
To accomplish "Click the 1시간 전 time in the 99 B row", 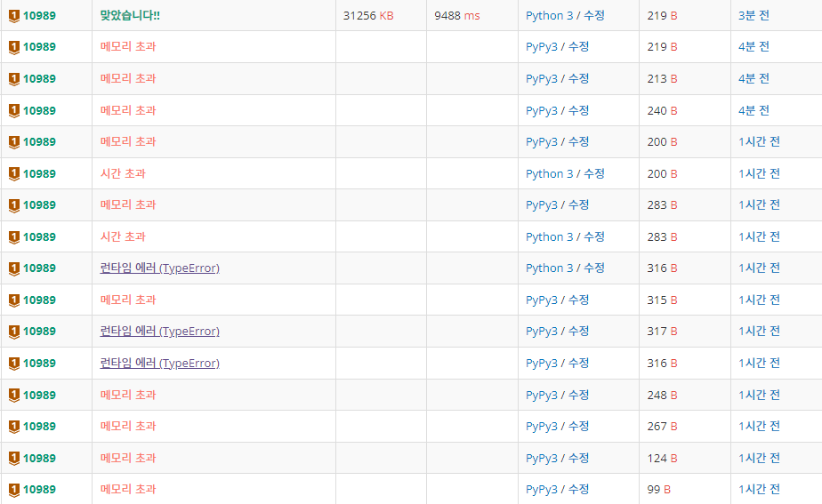I will 759,489.
